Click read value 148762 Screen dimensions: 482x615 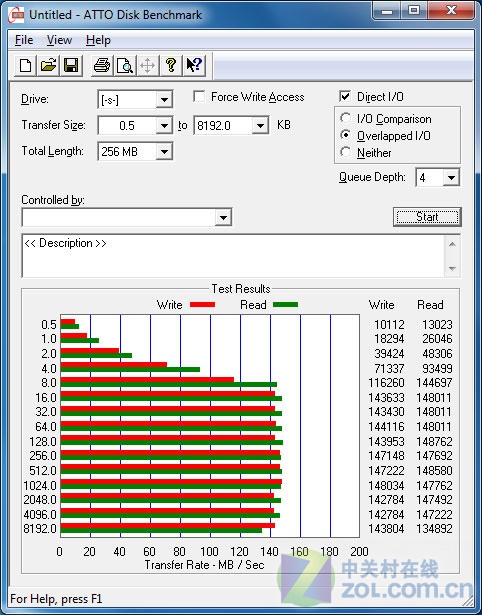tap(435, 441)
